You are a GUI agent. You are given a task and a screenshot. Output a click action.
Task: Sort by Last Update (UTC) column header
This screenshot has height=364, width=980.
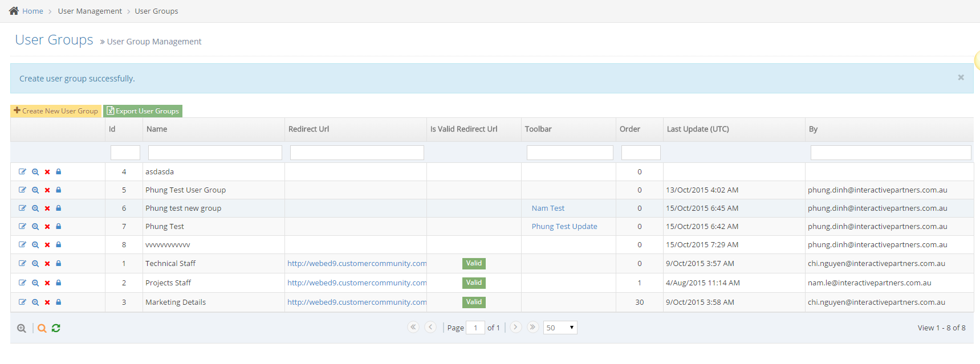point(698,129)
